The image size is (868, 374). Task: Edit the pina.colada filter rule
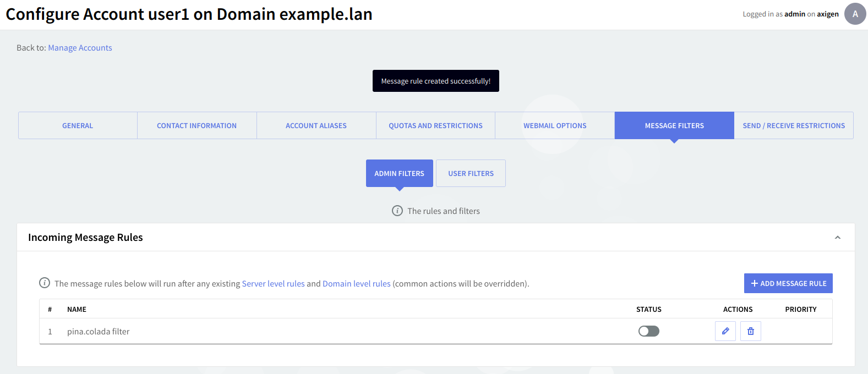[x=725, y=331]
